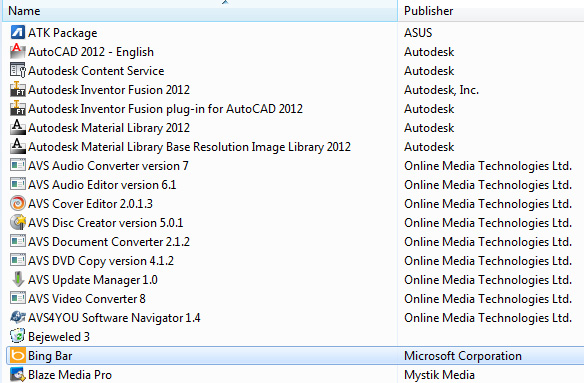Select the AutoCAD 2012 - English icon
The image size is (584, 383).
pos(18,51)
